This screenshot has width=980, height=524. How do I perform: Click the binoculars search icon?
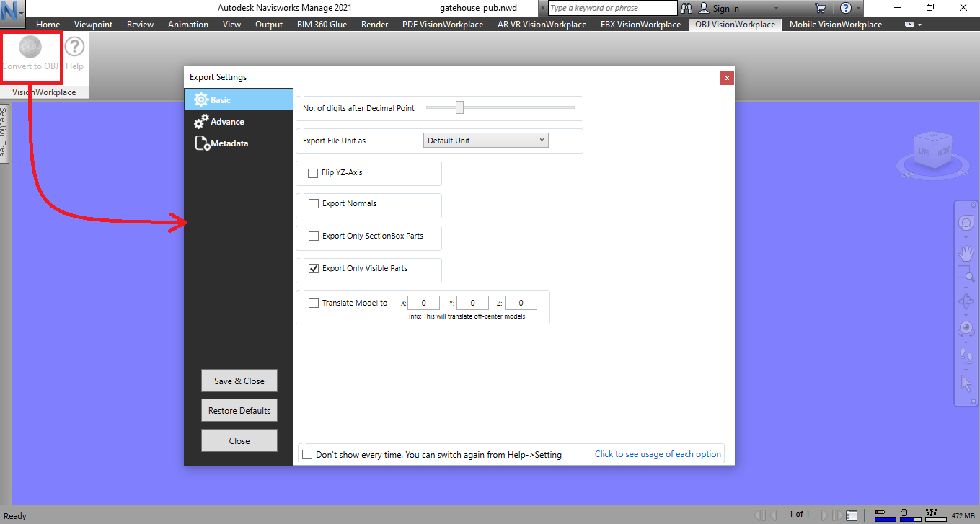coord(686,8)
